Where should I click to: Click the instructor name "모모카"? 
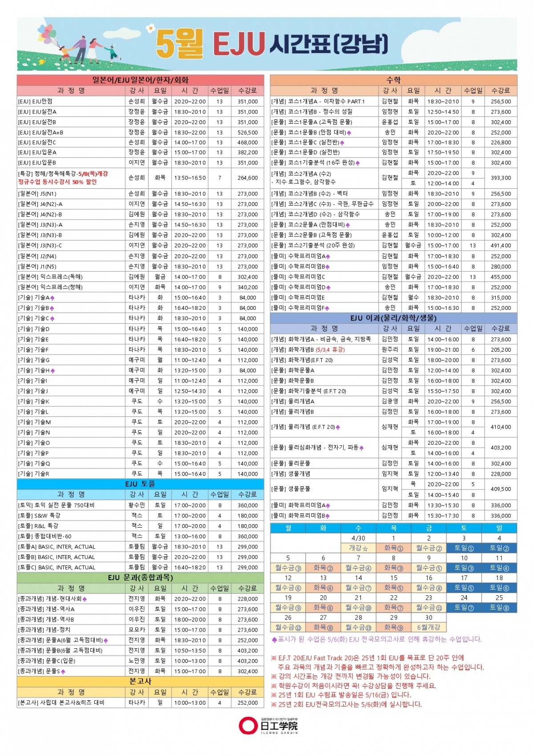[137, 630]
